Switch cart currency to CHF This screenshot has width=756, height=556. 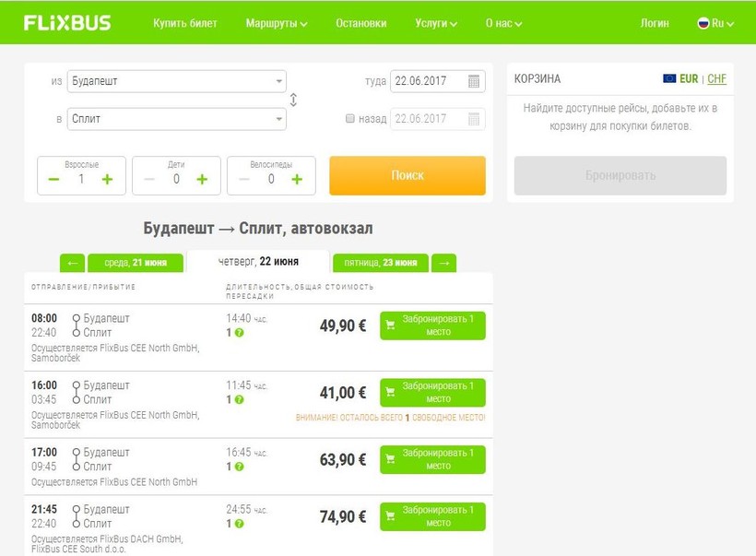click(x=716, y=78)
